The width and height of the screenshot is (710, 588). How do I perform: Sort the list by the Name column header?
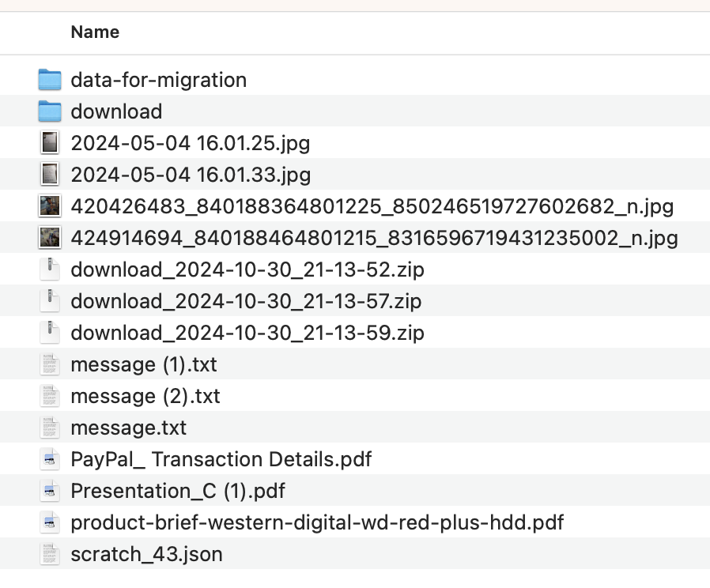(x=95, y=32)
